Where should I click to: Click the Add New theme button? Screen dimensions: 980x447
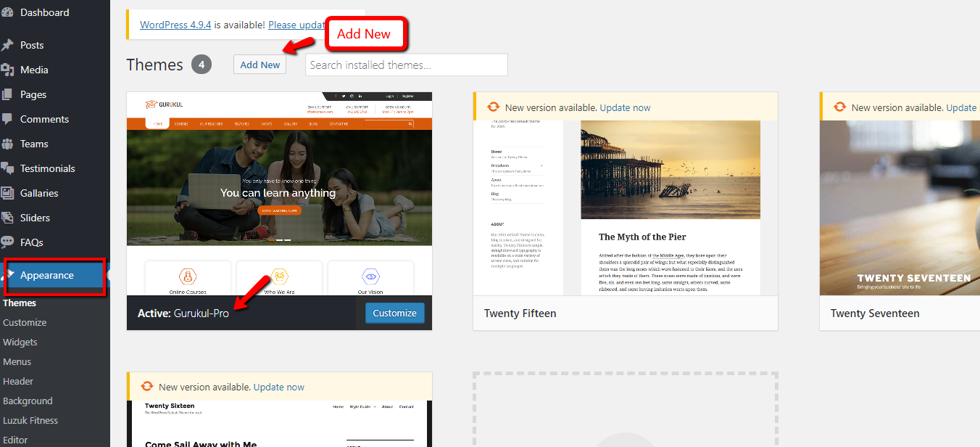pos(260,65)
